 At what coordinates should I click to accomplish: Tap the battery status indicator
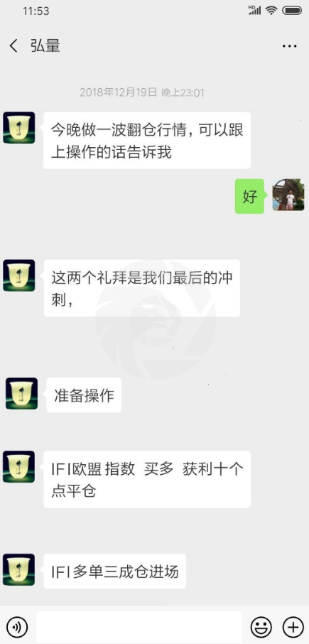tap(293, 10)
